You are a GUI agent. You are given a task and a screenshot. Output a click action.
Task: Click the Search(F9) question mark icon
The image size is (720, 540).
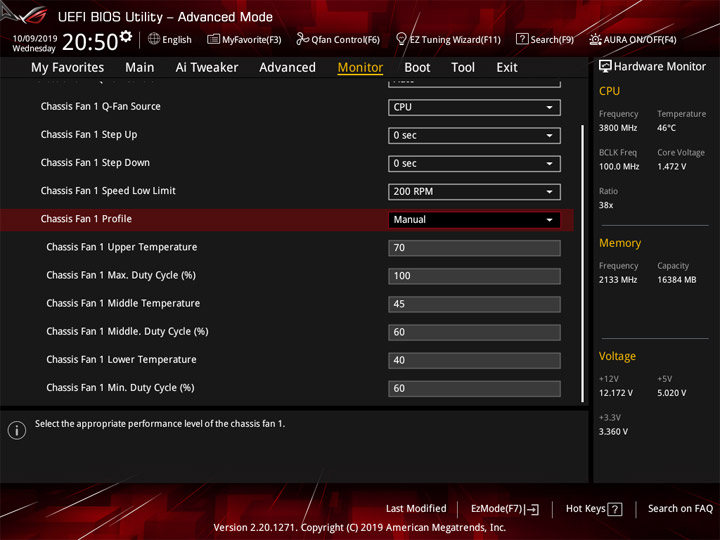pyautogui.click(x=522, y=39)
